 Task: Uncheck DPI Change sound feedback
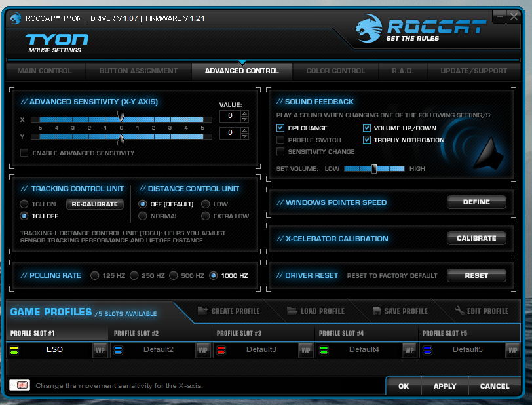click(280, 128)
